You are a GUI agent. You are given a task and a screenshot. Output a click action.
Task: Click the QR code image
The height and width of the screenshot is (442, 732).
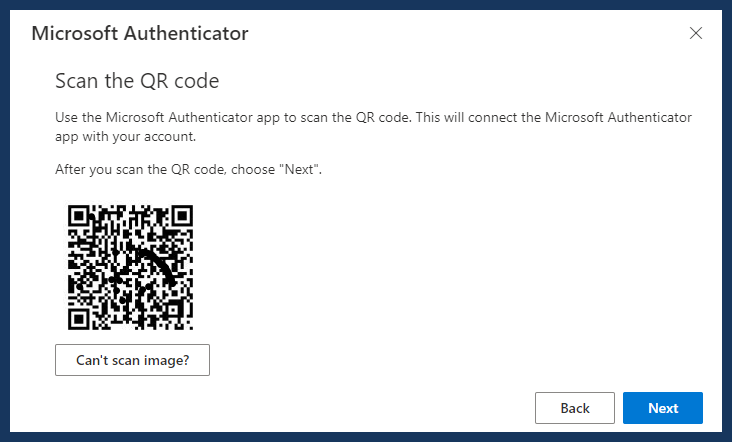(130, 267)
